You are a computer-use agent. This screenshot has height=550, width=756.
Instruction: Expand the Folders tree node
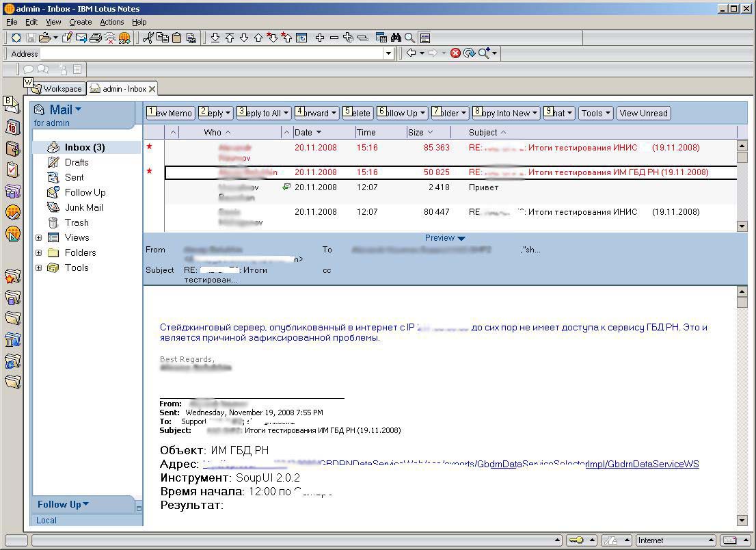39,253
